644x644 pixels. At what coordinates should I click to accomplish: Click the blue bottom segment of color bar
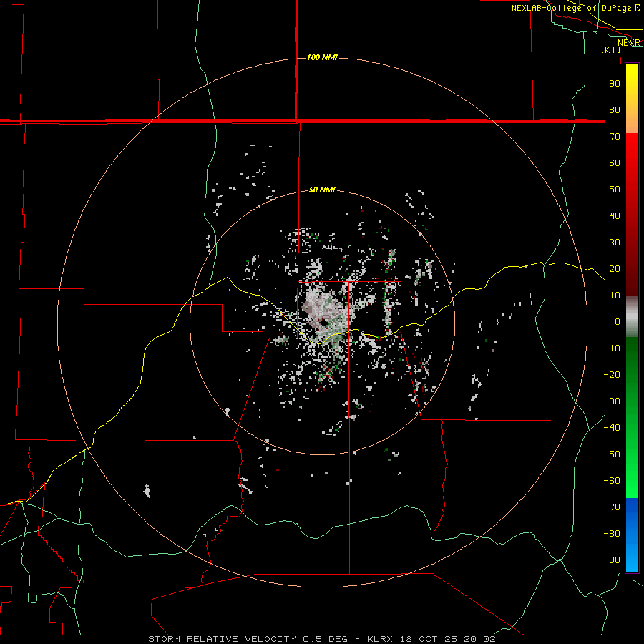point(632,535)
